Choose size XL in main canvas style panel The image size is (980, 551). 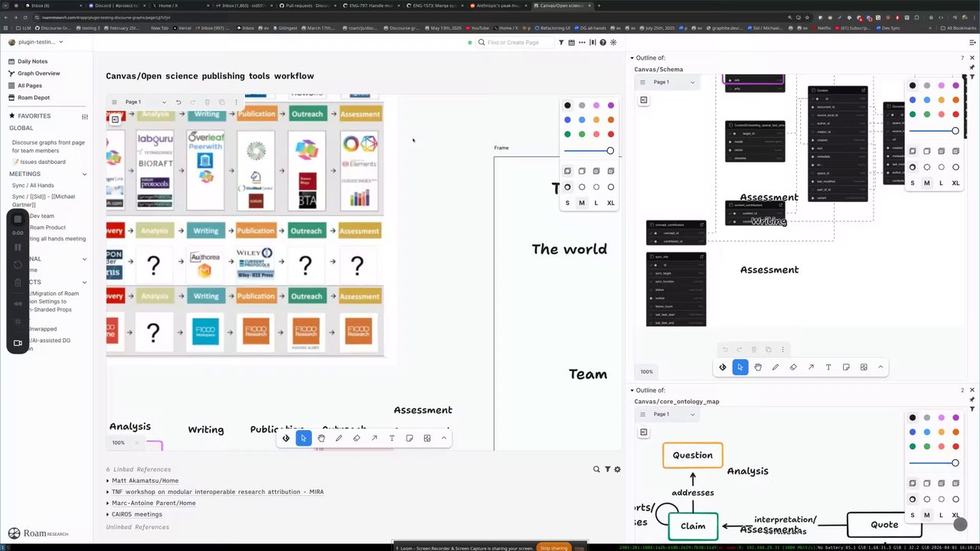[x=610, y=203]
